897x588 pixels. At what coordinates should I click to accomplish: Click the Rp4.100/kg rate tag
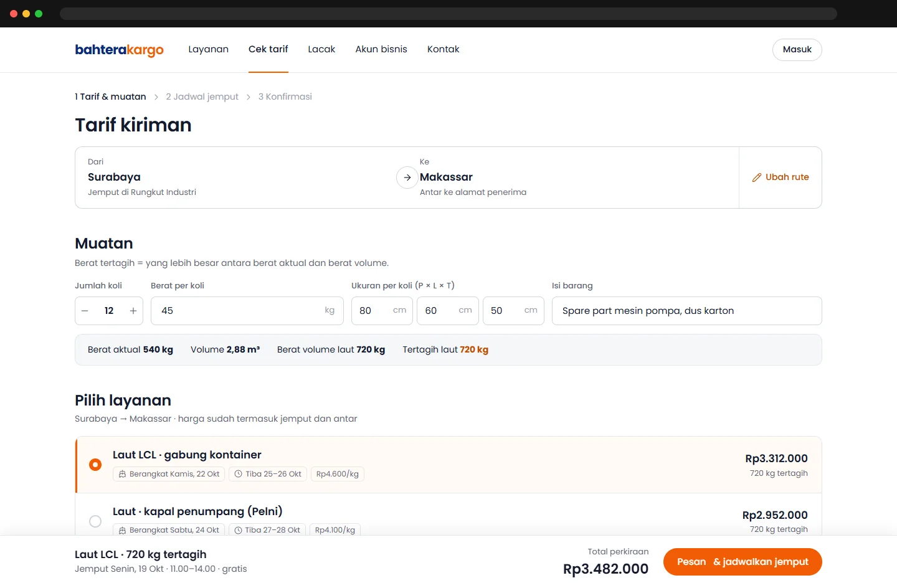335,530
